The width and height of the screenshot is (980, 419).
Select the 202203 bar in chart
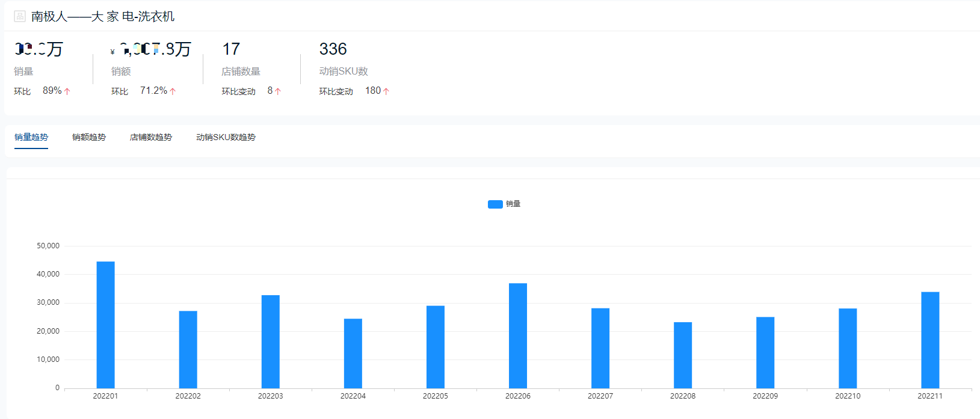[x=270, y=341]
